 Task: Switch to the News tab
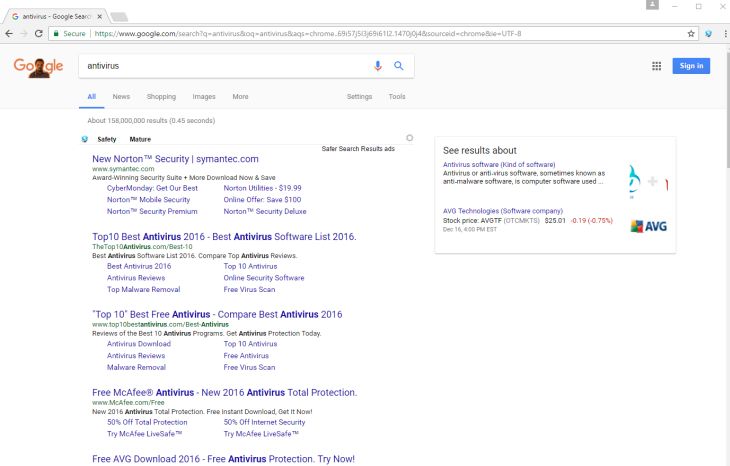[x=121, y=96]
